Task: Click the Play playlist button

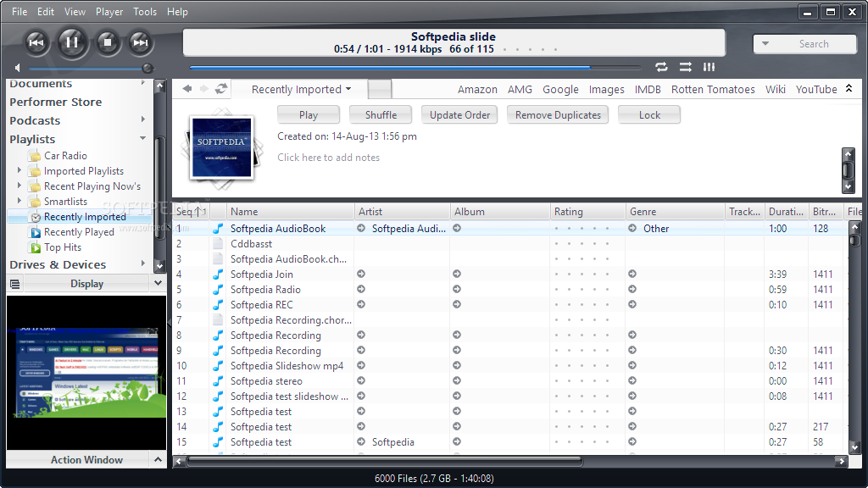Action: (x=309, y=115)
